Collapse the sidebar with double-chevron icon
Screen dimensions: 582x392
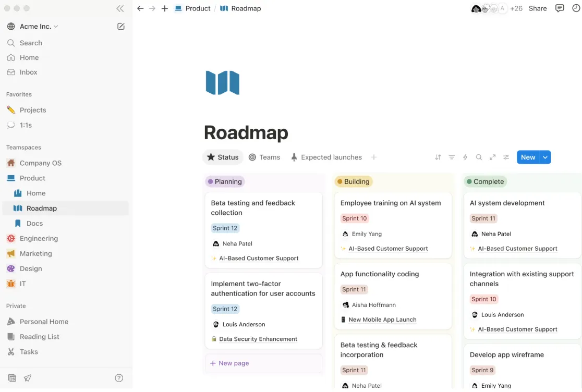point(120,8)
